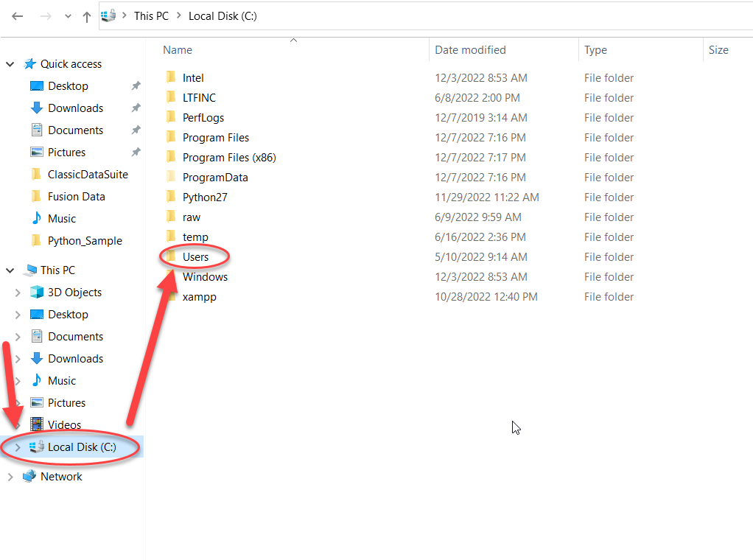
Task: Click the Quick access star icon
Action: click(x=30, y=64)
